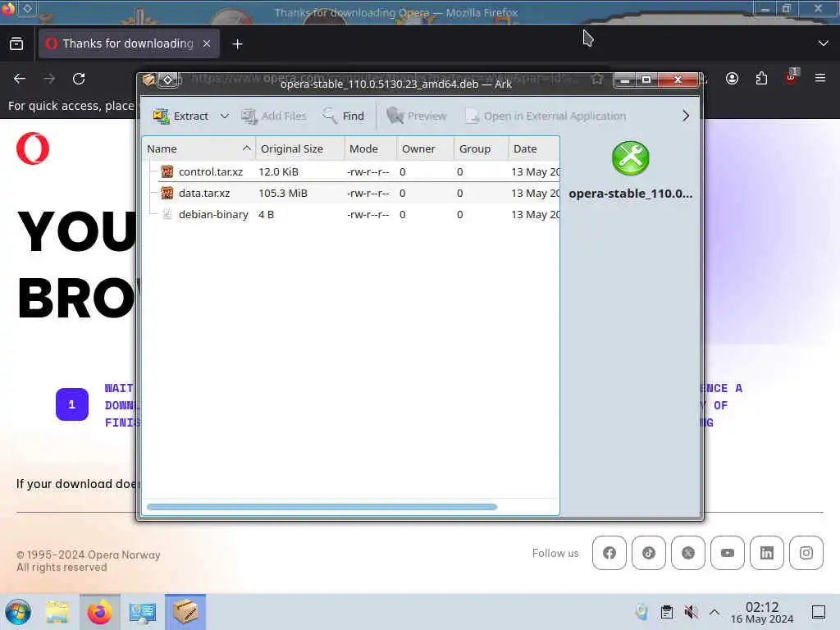
Task: Click show desktop button on taskbar
Action: [x=819, y=612]
